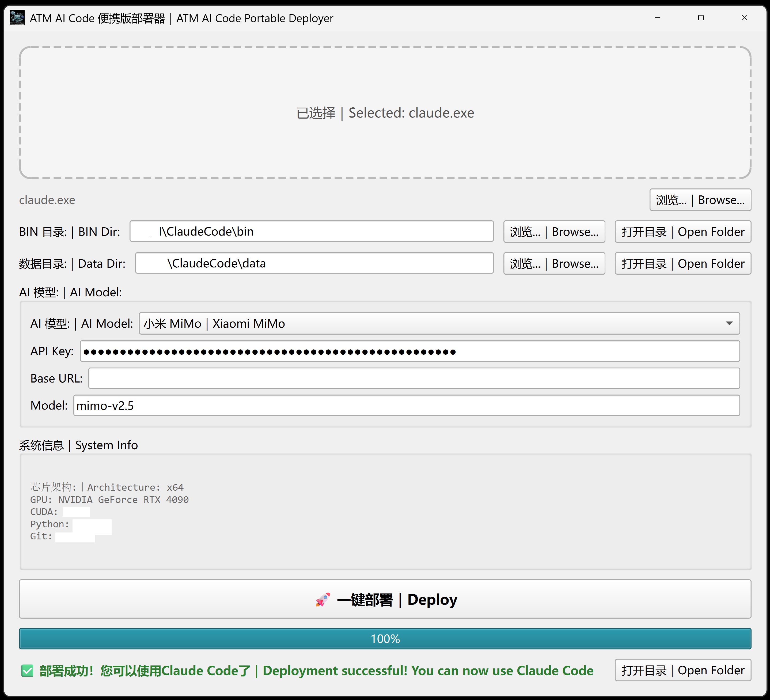Click the empty Base URL field
This screenshot has width=770, height=700.
pos(414,378)
